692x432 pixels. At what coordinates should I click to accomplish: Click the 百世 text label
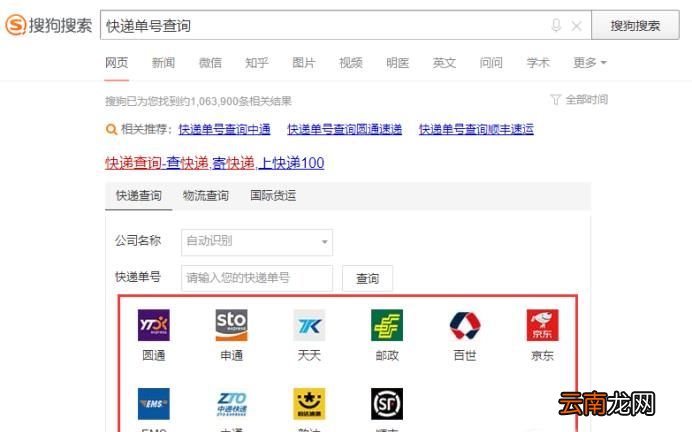(465, 355)
